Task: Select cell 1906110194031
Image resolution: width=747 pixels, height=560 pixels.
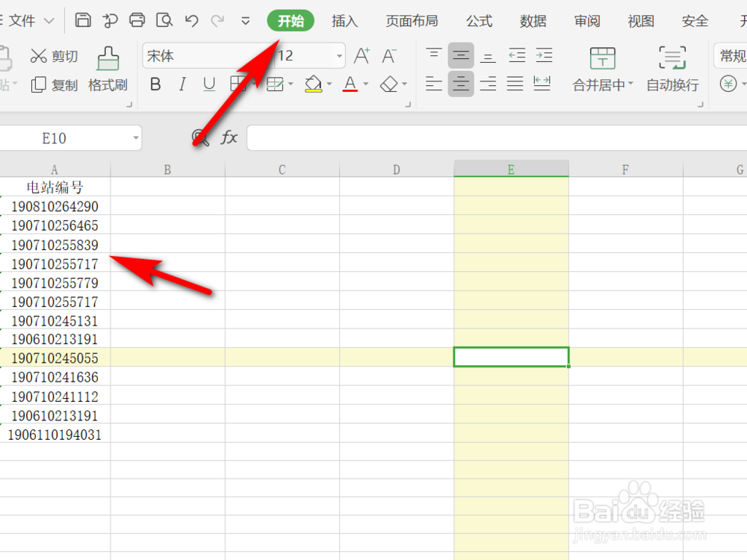Action: click(55, 435)
